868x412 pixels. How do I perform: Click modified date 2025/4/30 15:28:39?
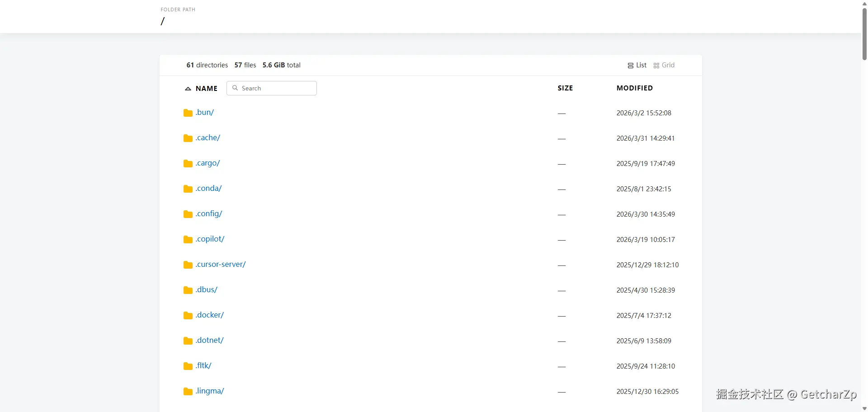[x=646, y=290]
